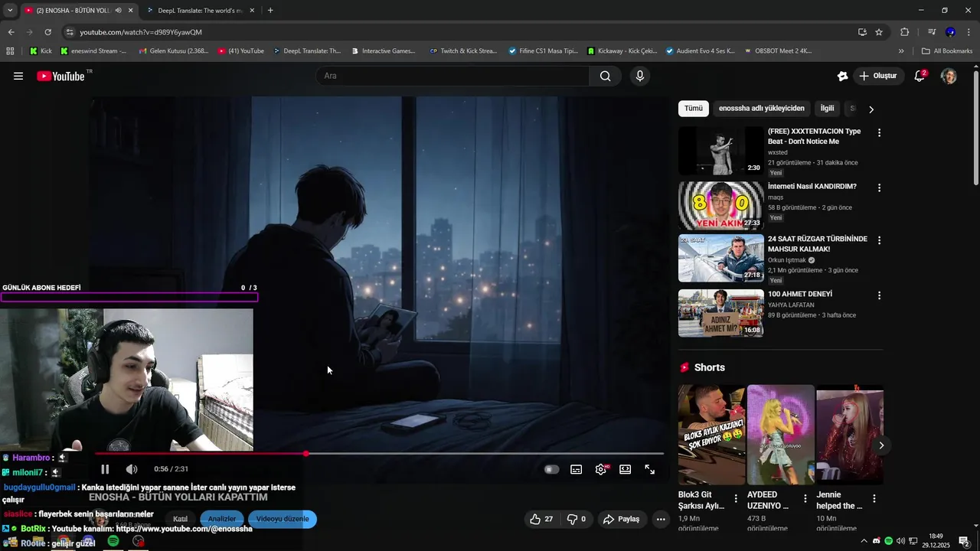
Task: Select the Tümü filter chip
Action: pyautogui.click(x=694, y=109)
